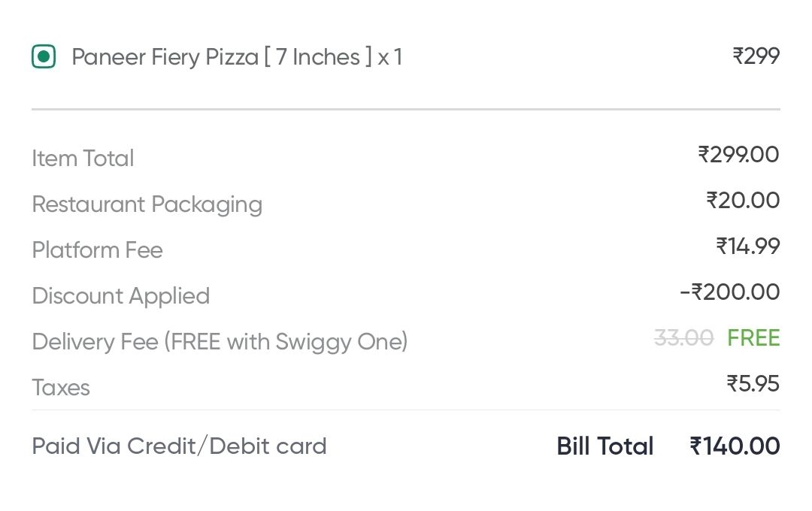Click the ₹14.99 platform fee amount
The height and width of the screenshot is (511, 812).
coord(747,246)
